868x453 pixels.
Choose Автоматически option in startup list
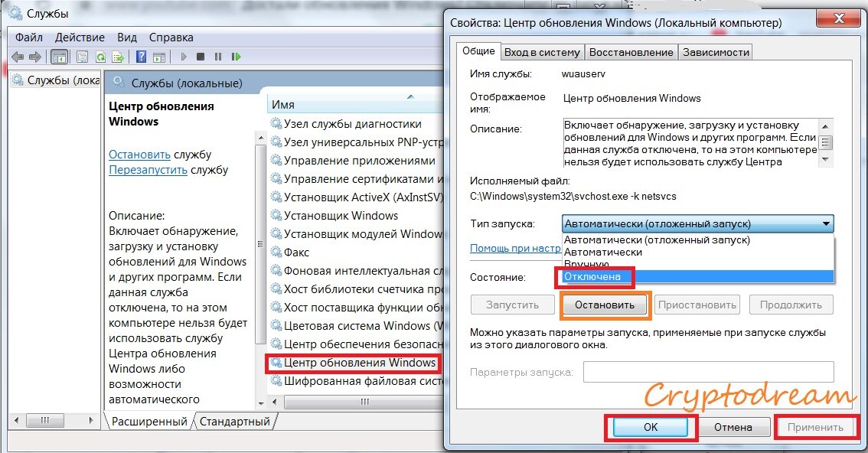(x=697, y=253)
